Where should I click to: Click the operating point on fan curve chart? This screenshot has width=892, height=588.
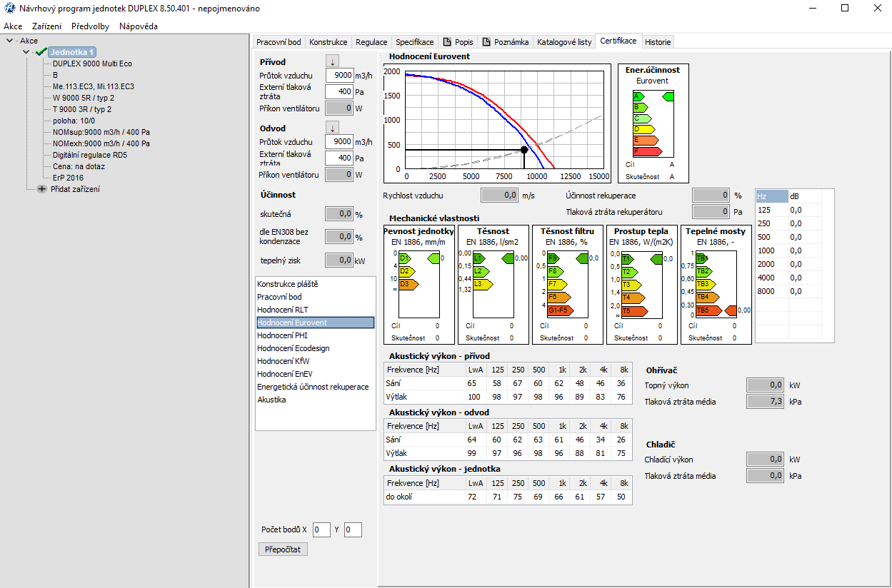click(524, 150)
